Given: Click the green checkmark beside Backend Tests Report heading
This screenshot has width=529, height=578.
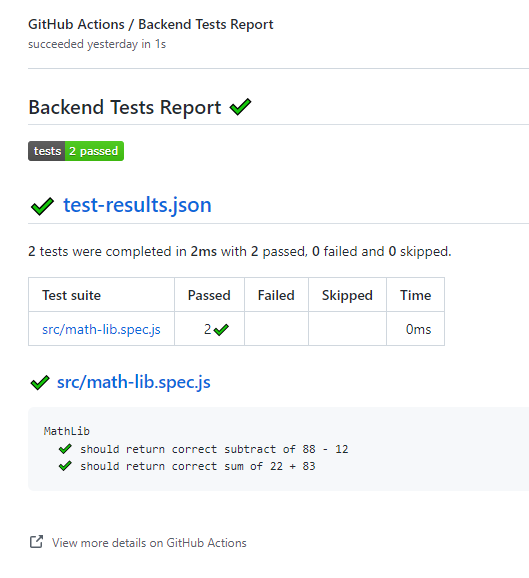Looking at the screenshot, I should [240, 107].
